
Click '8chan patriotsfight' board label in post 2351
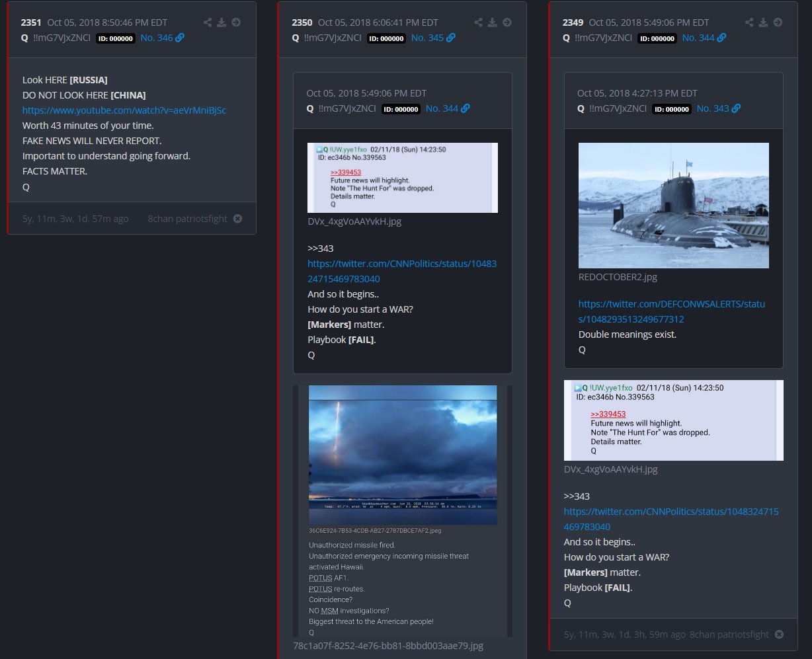pyautogui.click(x=188, y=218)
